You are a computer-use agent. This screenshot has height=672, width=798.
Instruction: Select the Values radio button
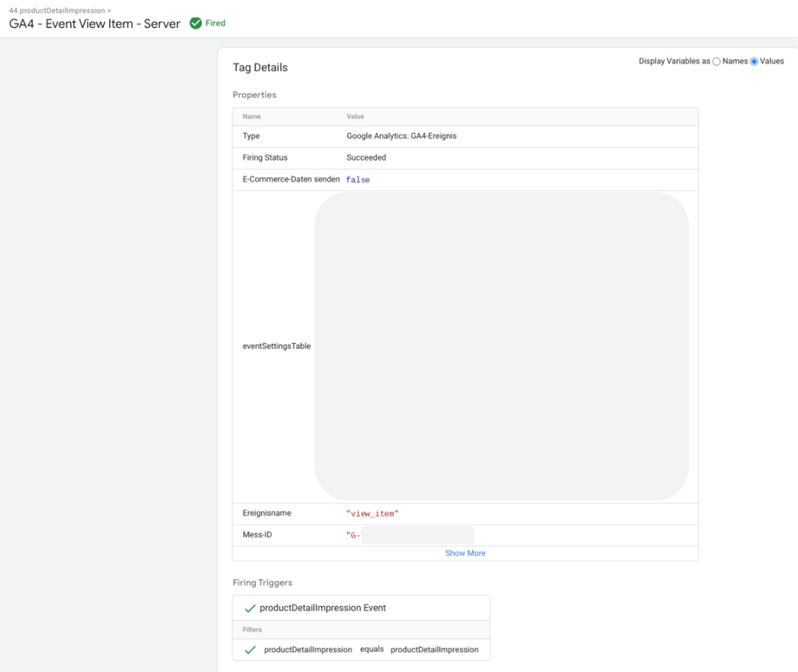click(x=753, y=61)
